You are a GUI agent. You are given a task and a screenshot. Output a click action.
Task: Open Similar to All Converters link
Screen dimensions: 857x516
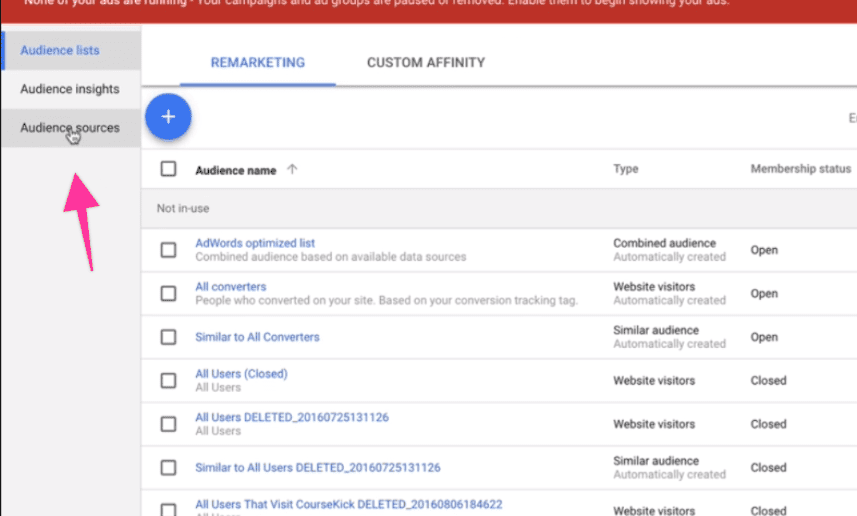(257, 337)
